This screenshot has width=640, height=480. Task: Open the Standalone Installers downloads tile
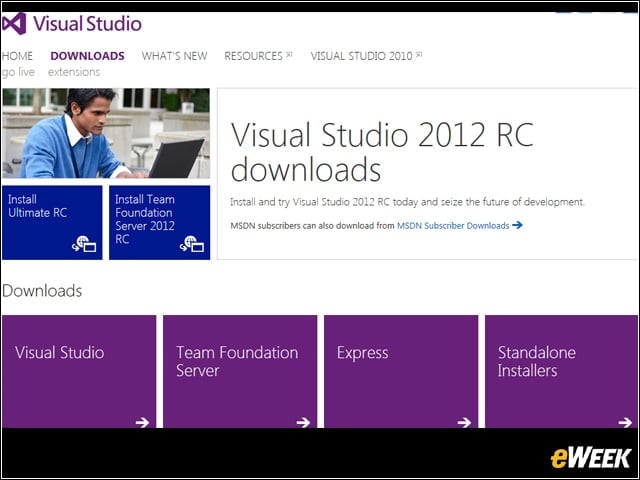561,371
